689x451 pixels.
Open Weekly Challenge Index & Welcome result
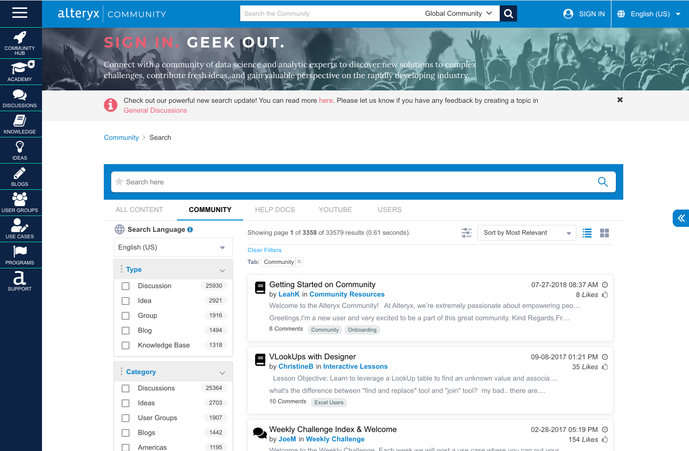pos(333,429)
